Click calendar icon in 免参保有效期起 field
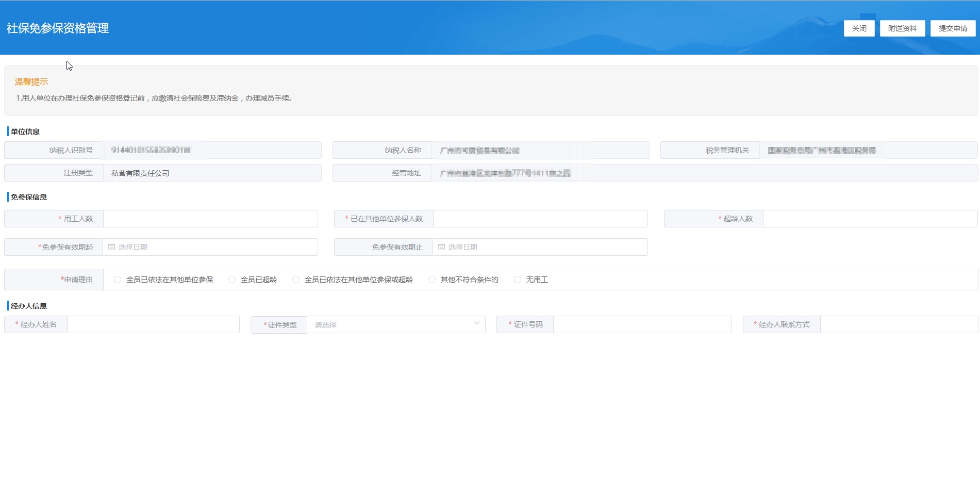 click(111, 247)
